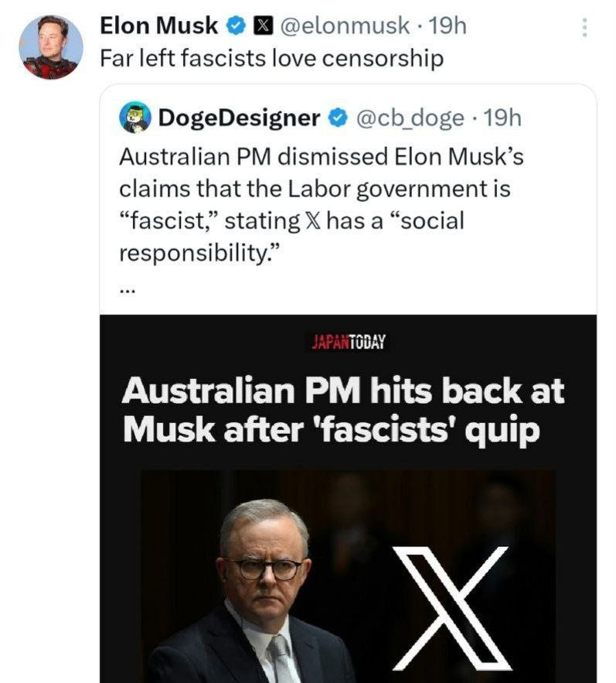Click the "social responsibility" line in the quoted tweet

[x=199, y=254]
